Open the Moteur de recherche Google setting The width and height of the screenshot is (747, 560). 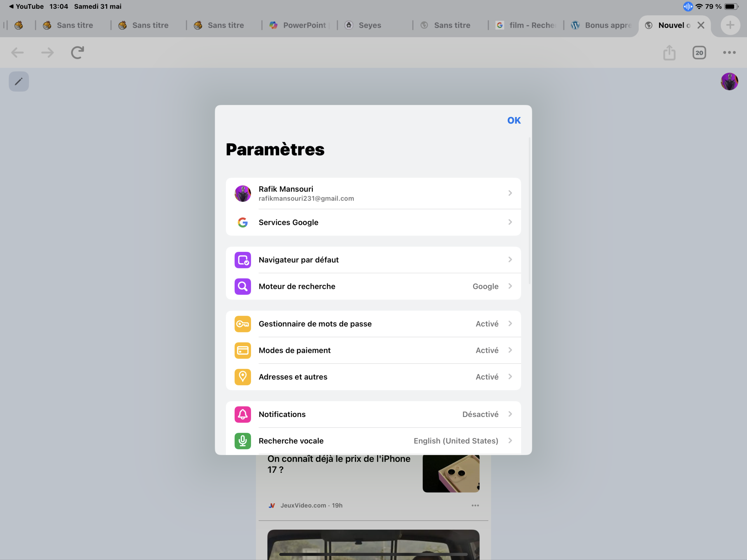[373, 286]
